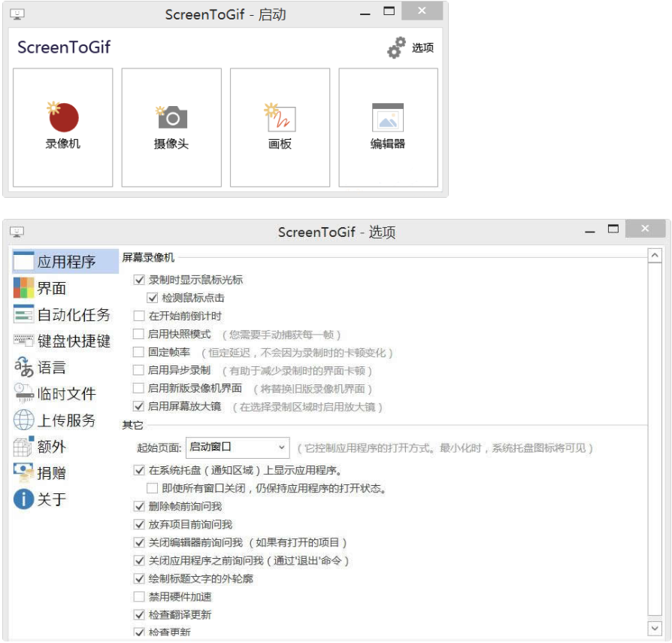Open the 关于 info icon
This screenshot has width=672, height=643.
click(24, 499)
